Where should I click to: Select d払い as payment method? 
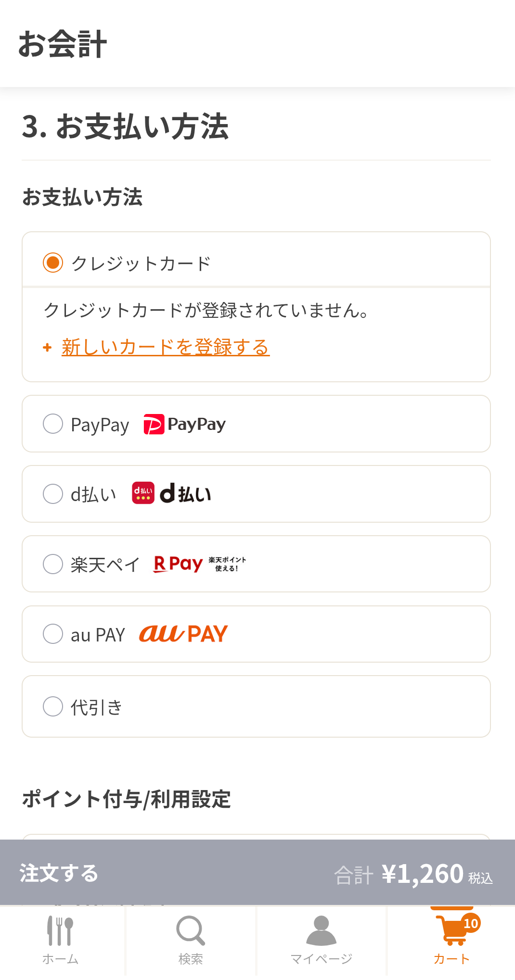tap(53, 494)
